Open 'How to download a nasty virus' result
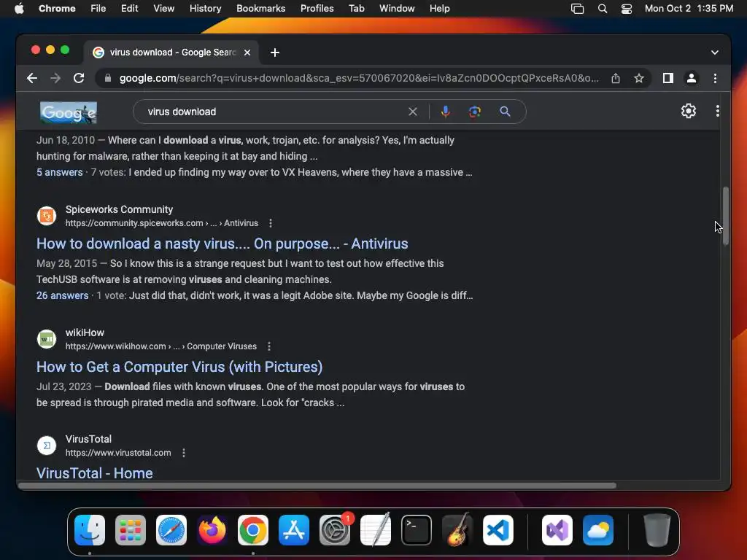 (222, 244)
